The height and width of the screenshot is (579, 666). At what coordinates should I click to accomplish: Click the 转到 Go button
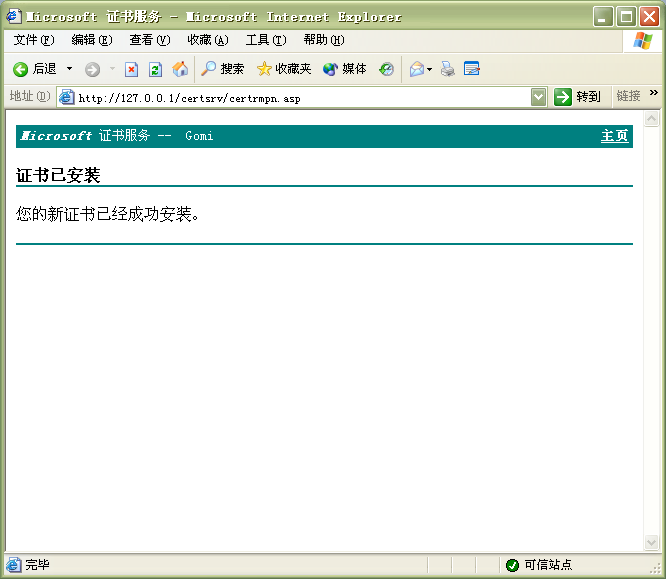pos(577,97)
